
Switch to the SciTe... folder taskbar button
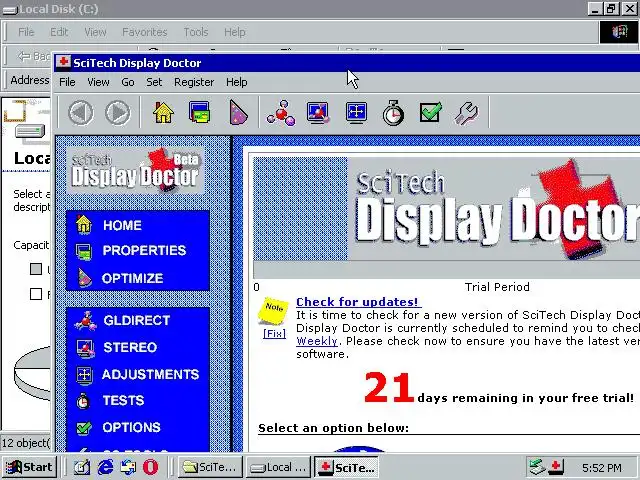click(x=210, y=467)
